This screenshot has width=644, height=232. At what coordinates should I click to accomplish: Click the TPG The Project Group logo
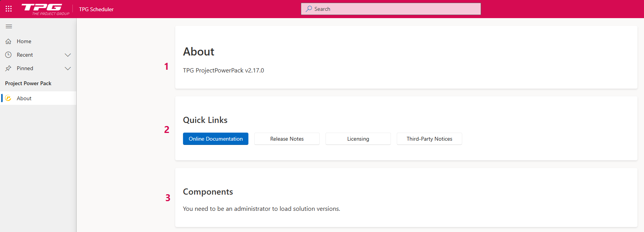pyautogui.click(x=45, y=9)
